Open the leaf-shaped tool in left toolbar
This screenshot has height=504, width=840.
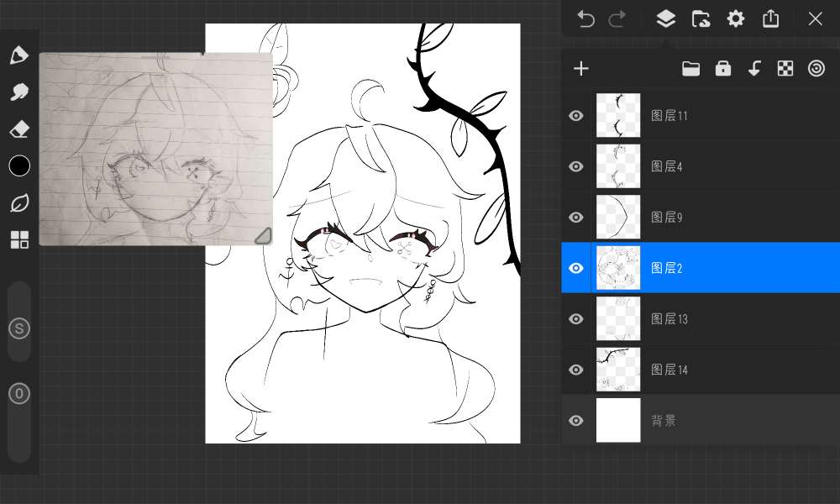pos(18,203)
